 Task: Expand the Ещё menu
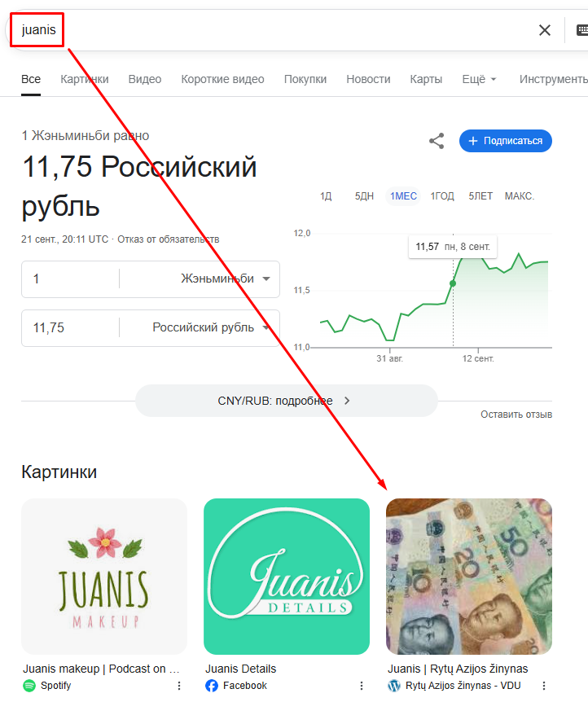pos(479,79)
